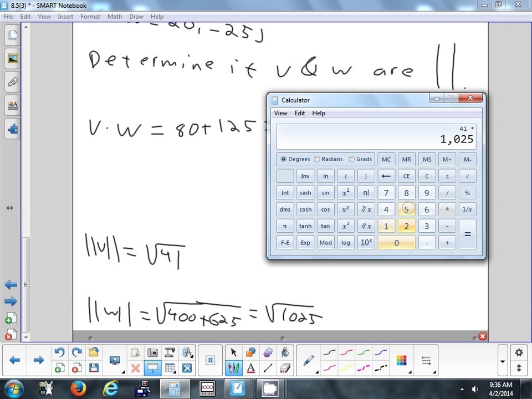Insert a table from the toolbar
This screenshot has width=532, height=399.
(x=170, y=368)
